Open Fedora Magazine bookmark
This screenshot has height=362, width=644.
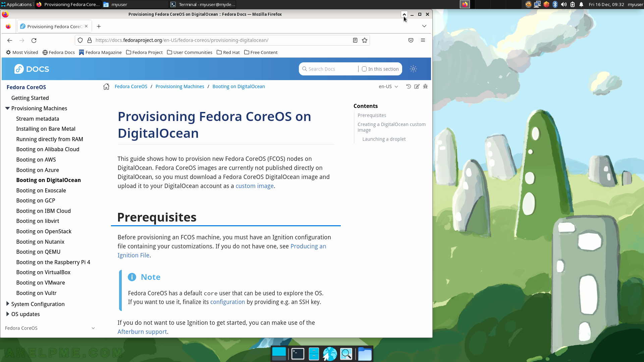pyautogui.click(x=100, y=52)
